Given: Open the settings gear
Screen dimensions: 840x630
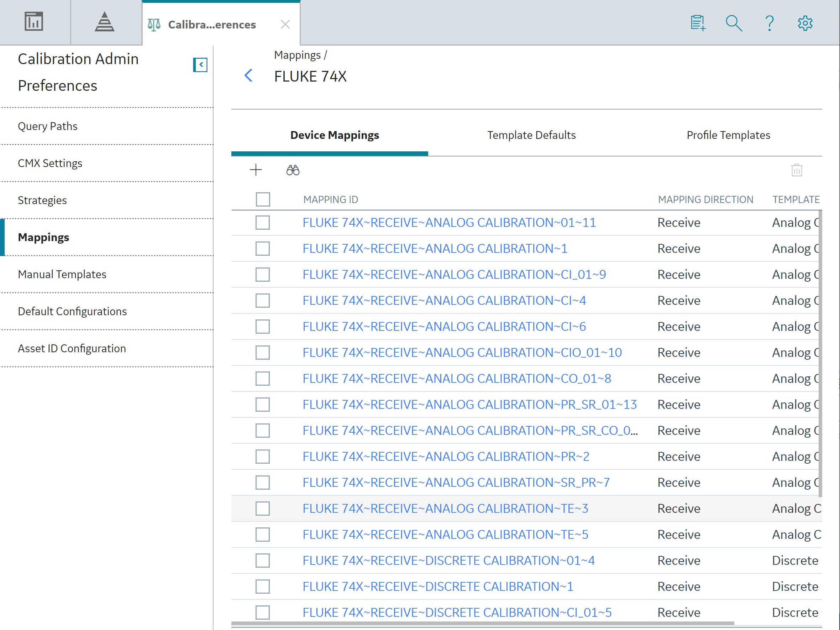Looking at the screenshot, I should [x=805, y=24].
